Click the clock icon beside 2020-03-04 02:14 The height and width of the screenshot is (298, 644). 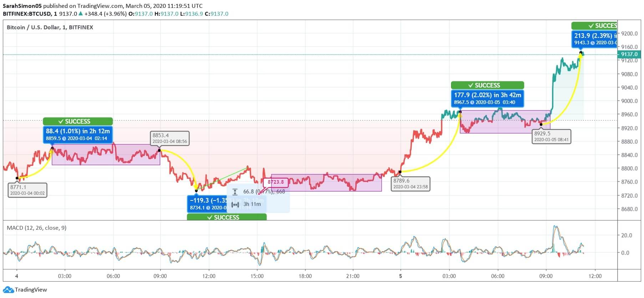click(x=64, y=139)
